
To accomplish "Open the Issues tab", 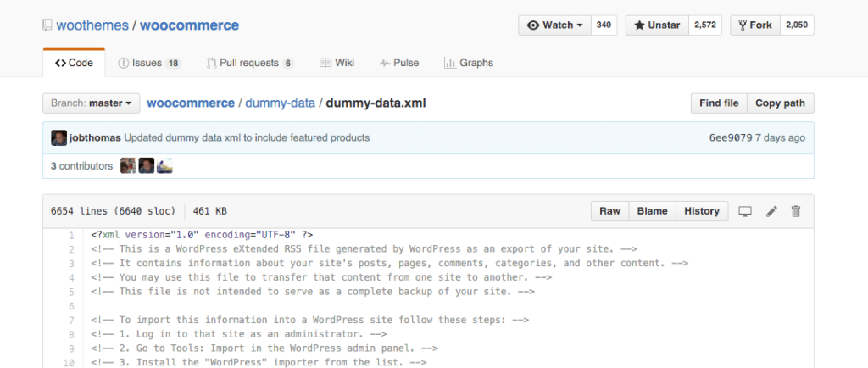I will pos(149,63).
